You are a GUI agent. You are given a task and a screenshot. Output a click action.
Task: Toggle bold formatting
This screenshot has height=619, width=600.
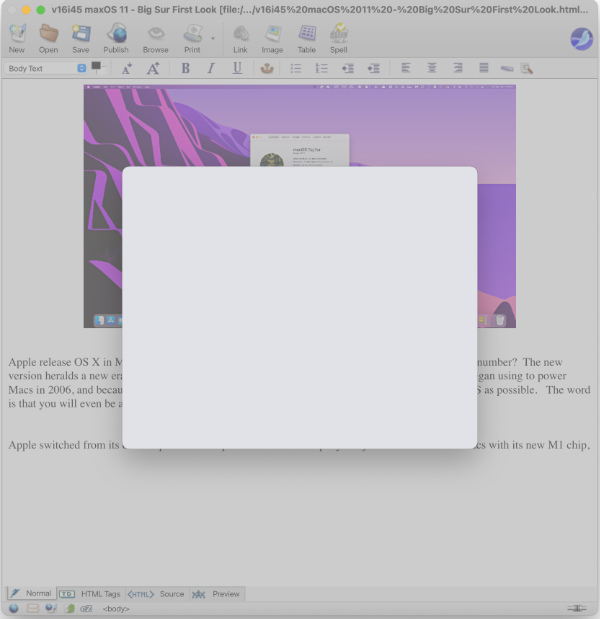pyautogui.click(x=185, y=68)
